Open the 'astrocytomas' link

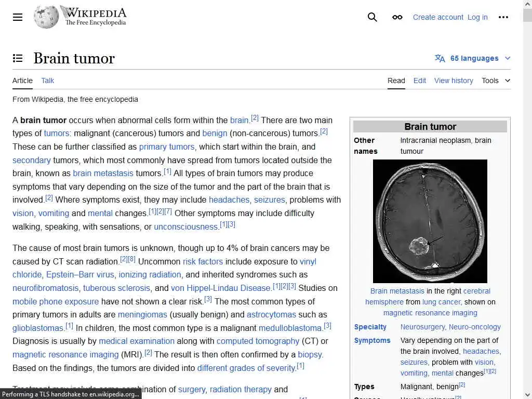click(x=271, y=314)
